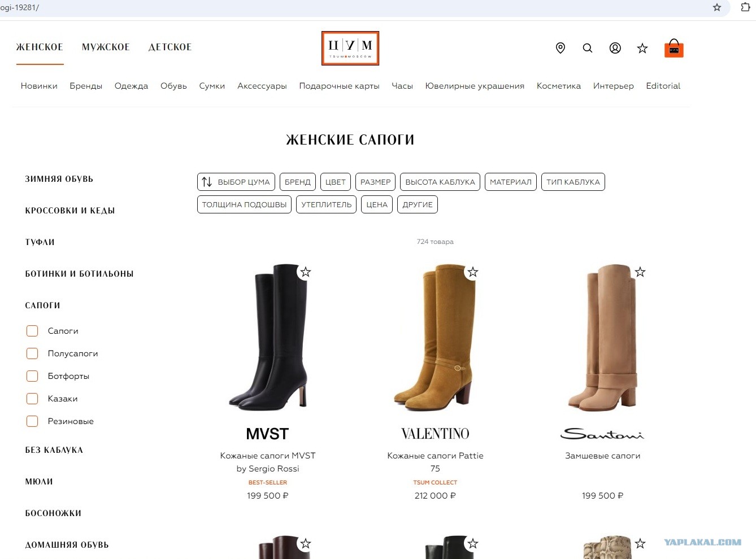Go to Кроссовки и кеды category
The width and height of the screenshot is (756, 559).
[x=70, y=211]
